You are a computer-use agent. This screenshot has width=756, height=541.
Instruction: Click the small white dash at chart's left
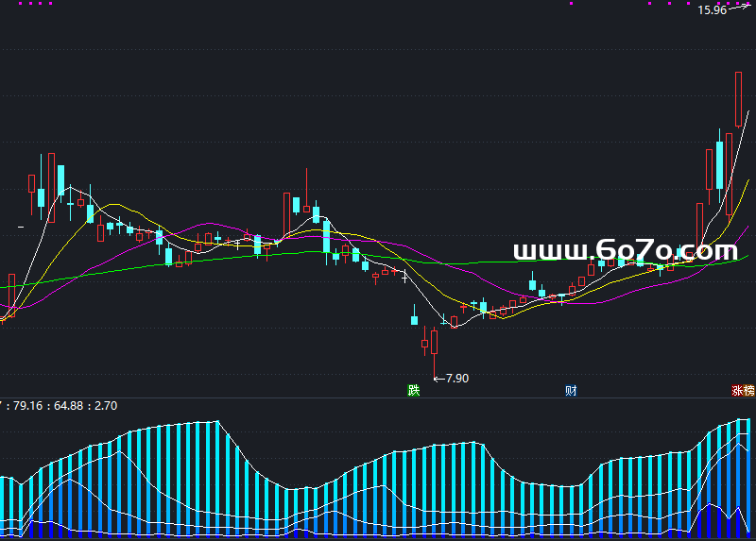[x=22, y=228]
